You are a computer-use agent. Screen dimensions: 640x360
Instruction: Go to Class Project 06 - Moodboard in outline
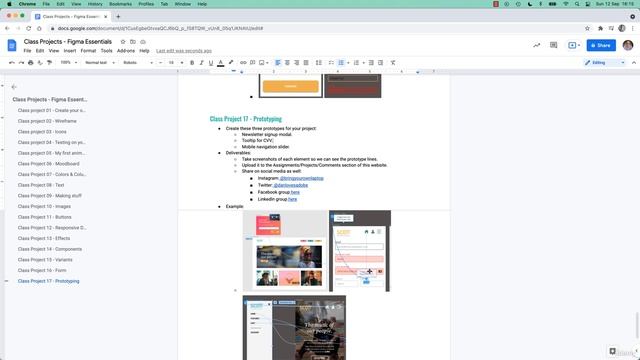pyautogui.click(x=49, y=164)
